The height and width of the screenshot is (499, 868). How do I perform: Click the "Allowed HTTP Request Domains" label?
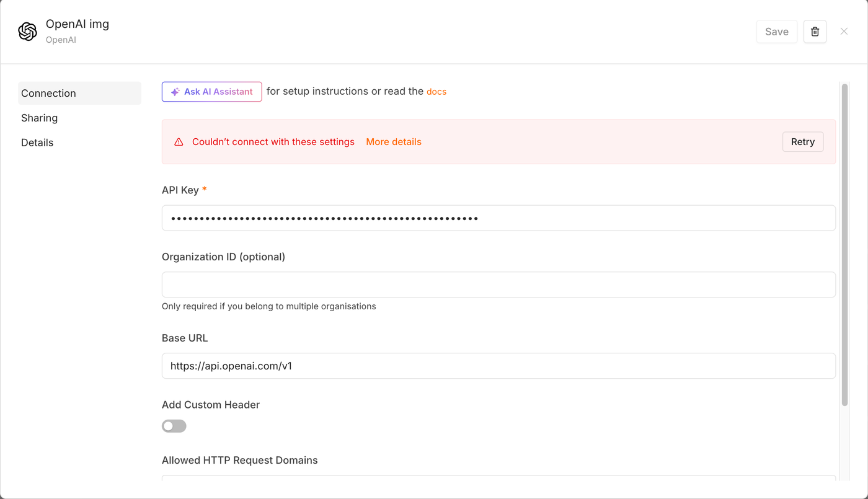click(x=240, y=460)
